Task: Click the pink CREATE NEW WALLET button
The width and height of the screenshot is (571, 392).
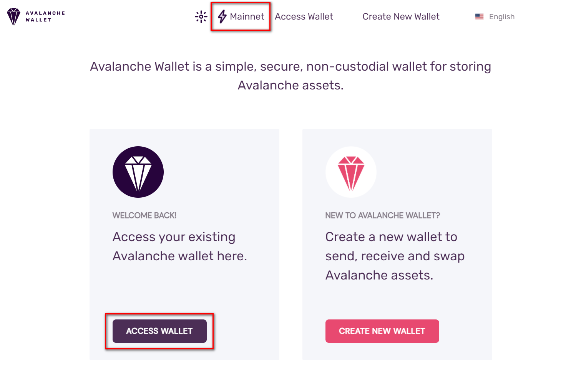Action: 382,331
